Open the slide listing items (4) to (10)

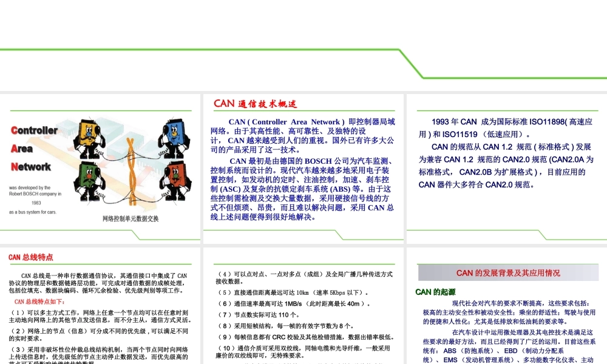(x=303, y=306)
